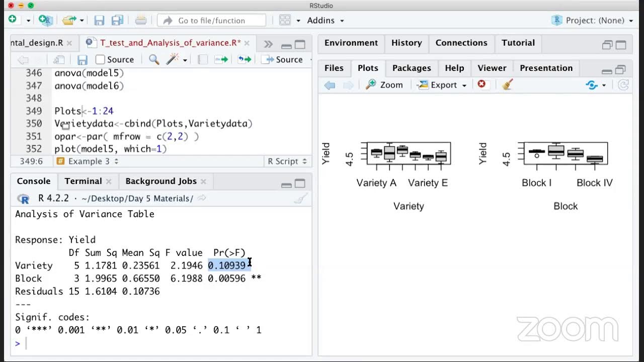The height and width of the screenshot is (362, 644).
Task: Open the Environment tab
Action: [x=351, y=43]
